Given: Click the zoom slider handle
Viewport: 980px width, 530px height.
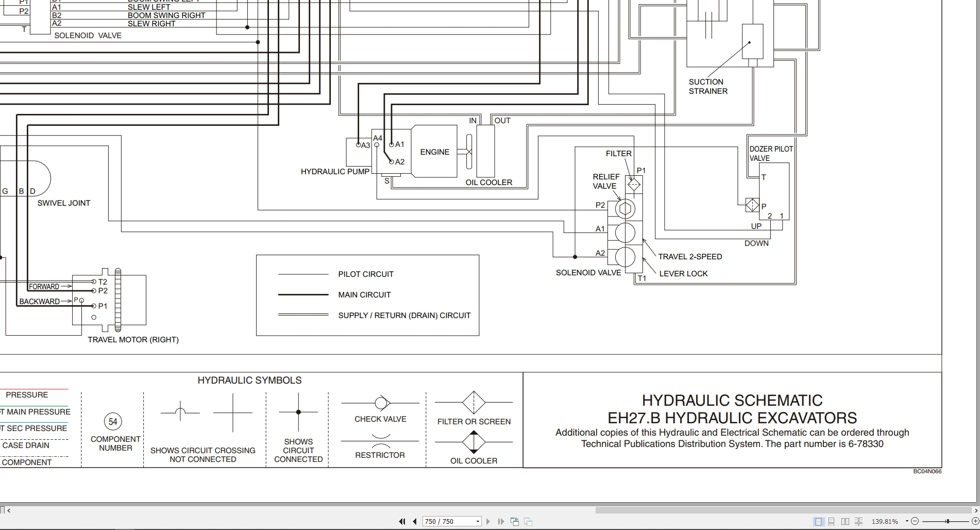Looking at the screenshot, I should (x=947, y=521).
